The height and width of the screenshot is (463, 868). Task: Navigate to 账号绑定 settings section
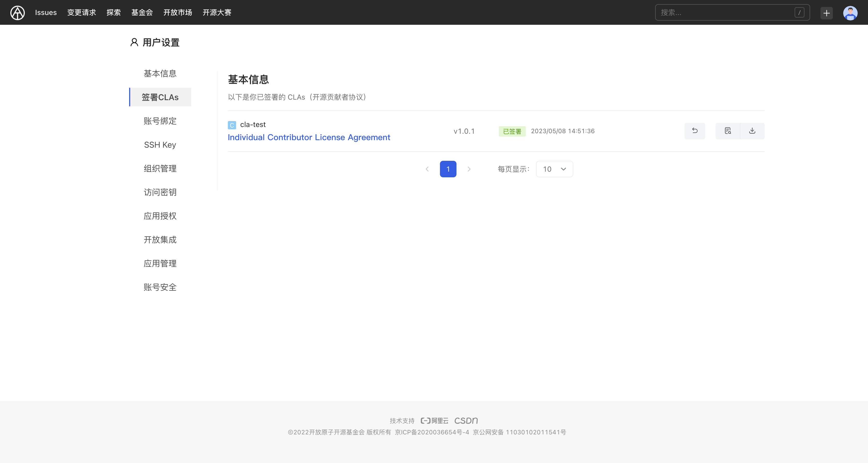coord(160,121)
